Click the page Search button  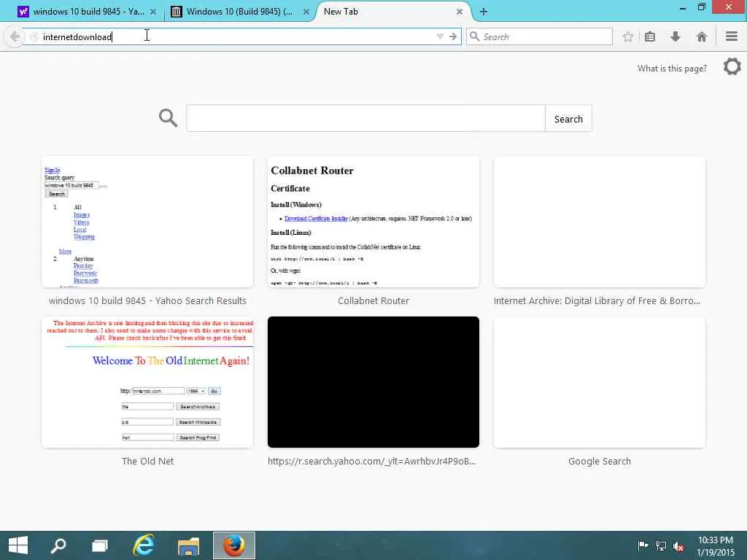[568, 119]
